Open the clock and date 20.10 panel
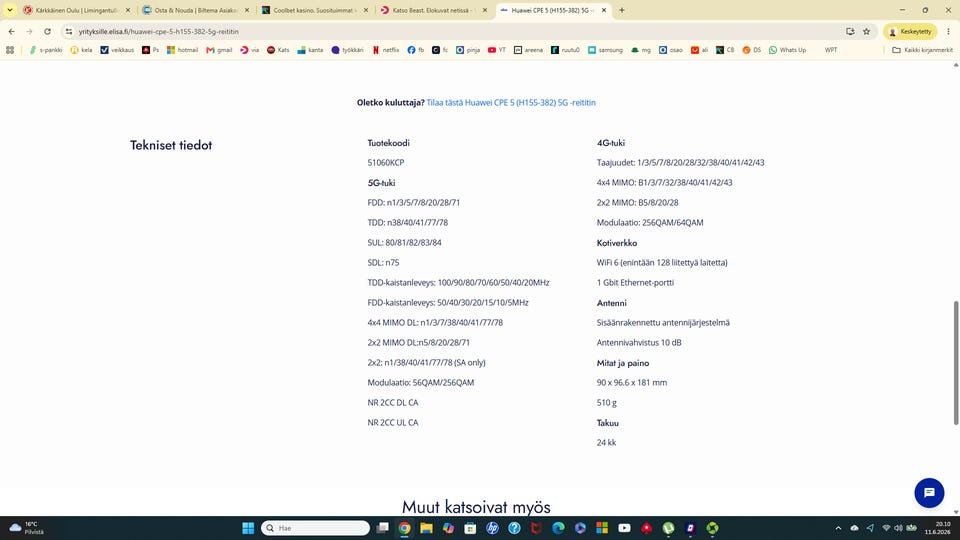 (x=938, y=528)
